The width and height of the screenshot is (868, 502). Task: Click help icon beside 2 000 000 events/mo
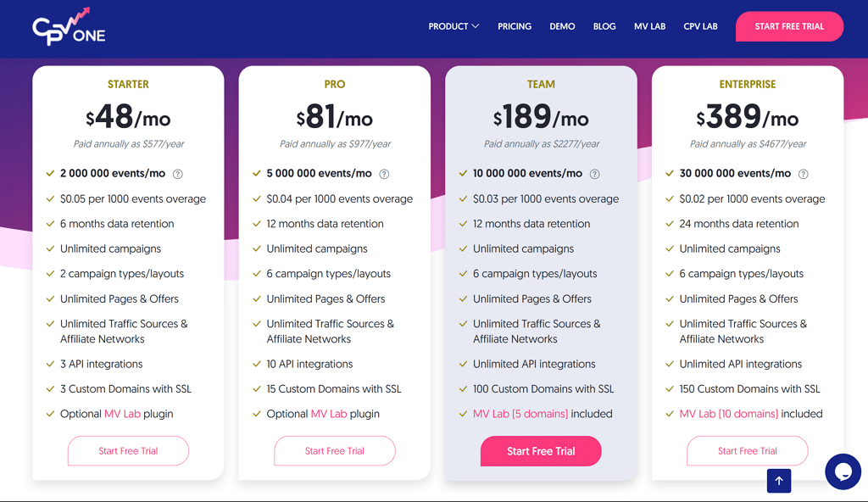tap(178, 174)
